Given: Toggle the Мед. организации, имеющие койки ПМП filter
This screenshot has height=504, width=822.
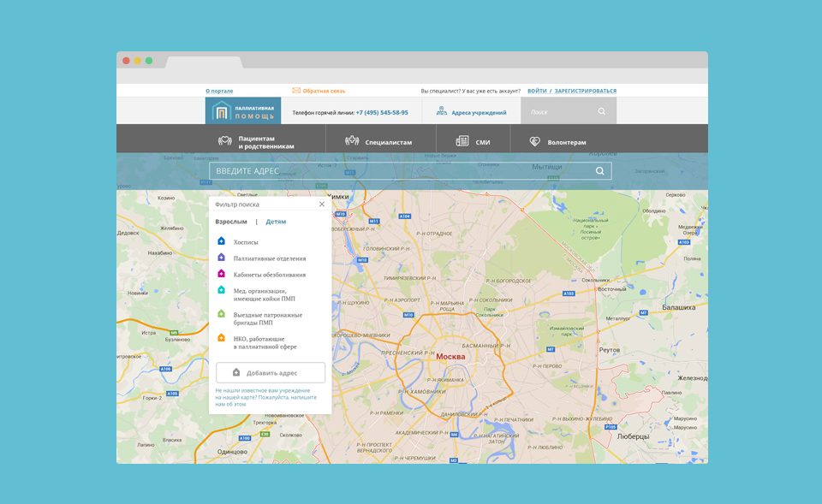Looking at the screenshot, I should [264, 294].
